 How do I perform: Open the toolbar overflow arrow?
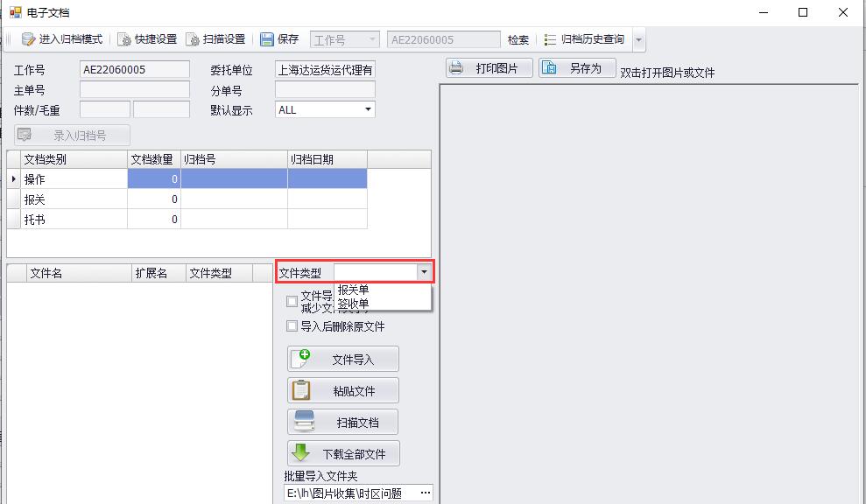tap(638, 39)
